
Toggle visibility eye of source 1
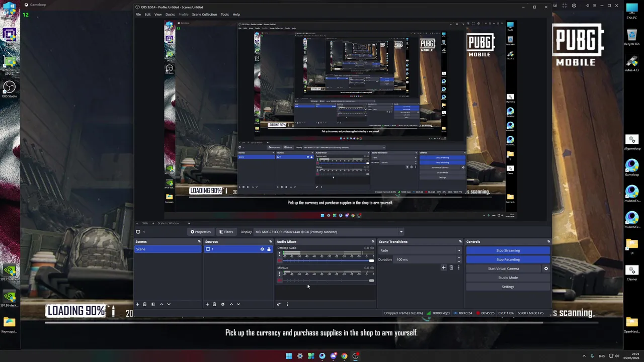pos(262,249)
